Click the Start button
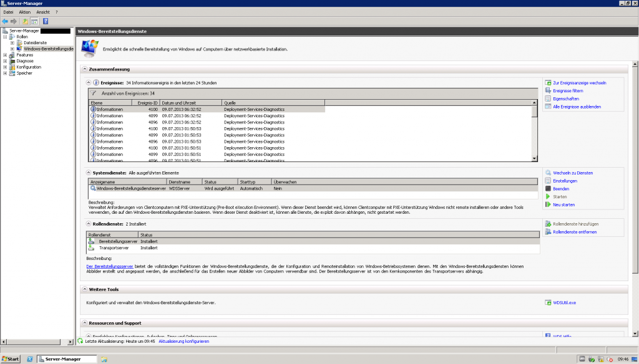The height and width of the screenshot is (364, 639). point(11,359)
